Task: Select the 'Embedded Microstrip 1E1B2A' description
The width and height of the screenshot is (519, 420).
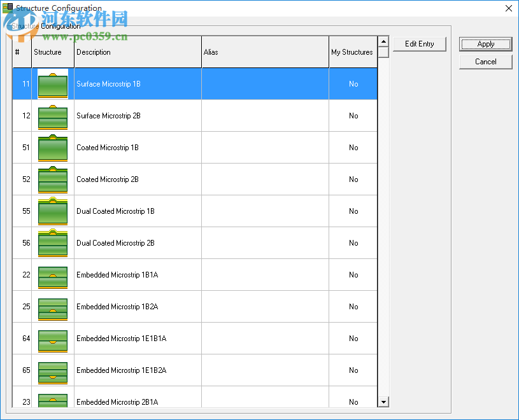Action: tap(121, 370)
